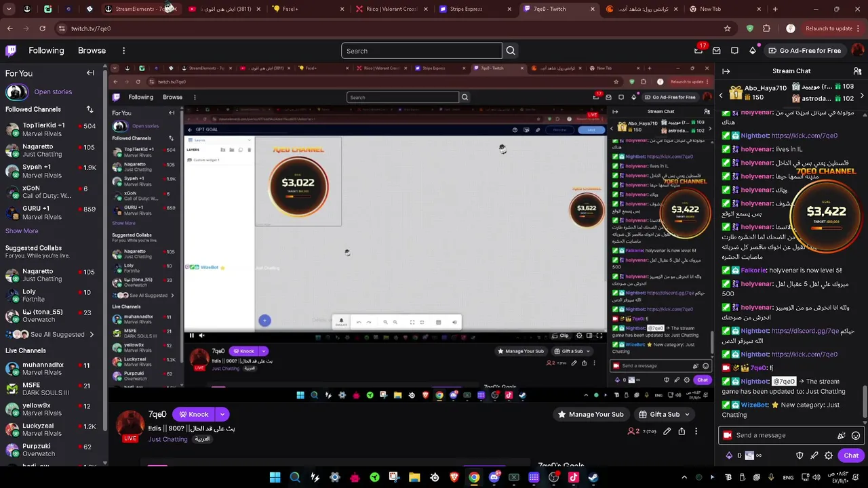Open the Brave shield icon in address bar

749,28
